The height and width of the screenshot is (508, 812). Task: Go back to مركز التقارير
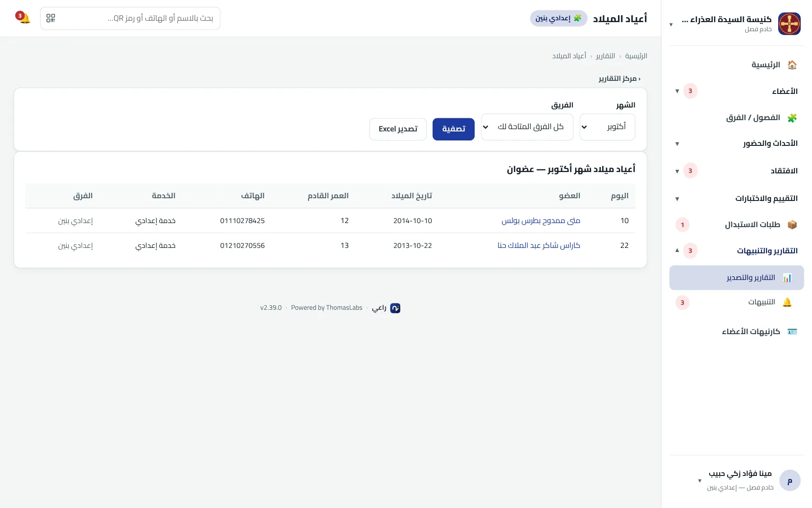(x=619, y=79)
